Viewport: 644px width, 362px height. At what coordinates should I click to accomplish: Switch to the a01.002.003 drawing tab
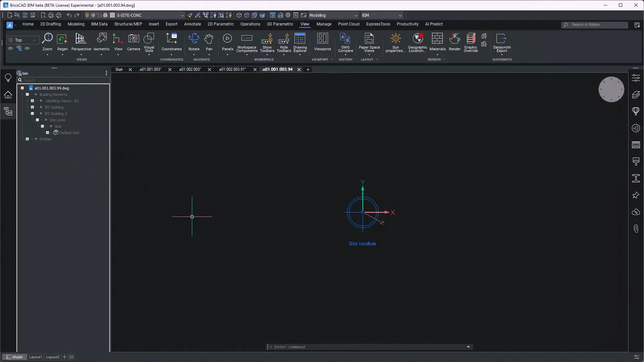(190, 69)
